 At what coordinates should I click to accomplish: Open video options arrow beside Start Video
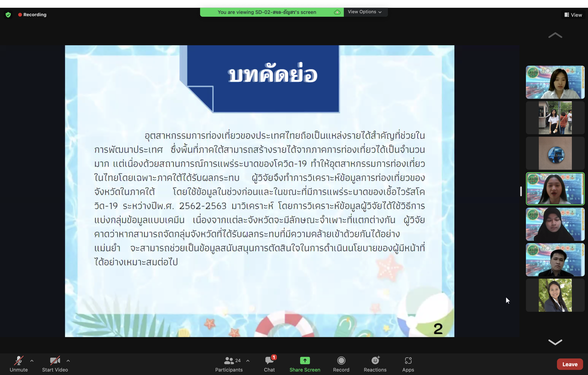click(68, 361)
